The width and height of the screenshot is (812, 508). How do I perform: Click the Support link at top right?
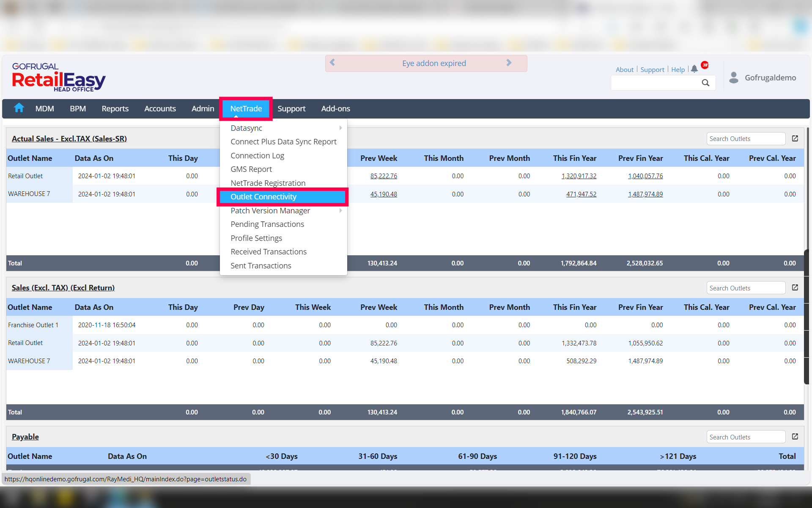[652, 69]
